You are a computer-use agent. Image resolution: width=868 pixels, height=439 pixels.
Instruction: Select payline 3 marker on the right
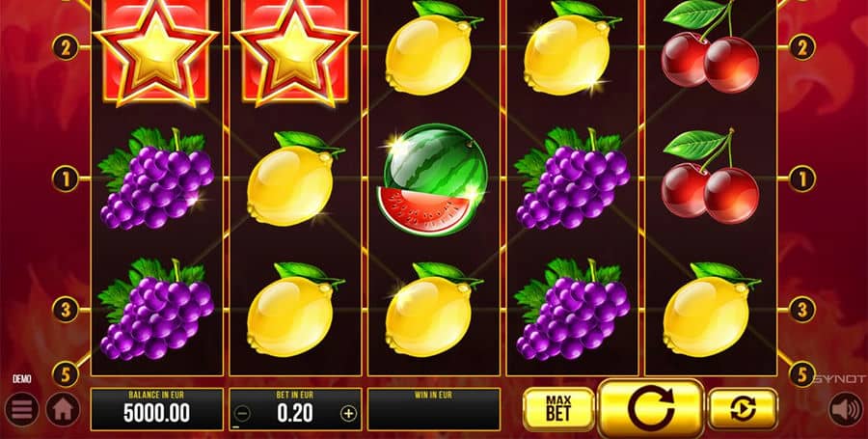pos(801,310)
